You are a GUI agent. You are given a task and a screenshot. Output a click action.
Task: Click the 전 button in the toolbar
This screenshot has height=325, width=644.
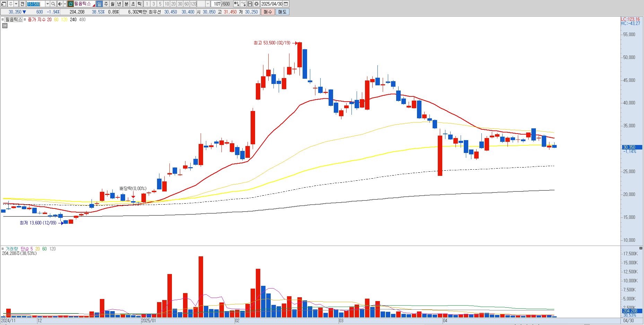click(x=22, y=4)
